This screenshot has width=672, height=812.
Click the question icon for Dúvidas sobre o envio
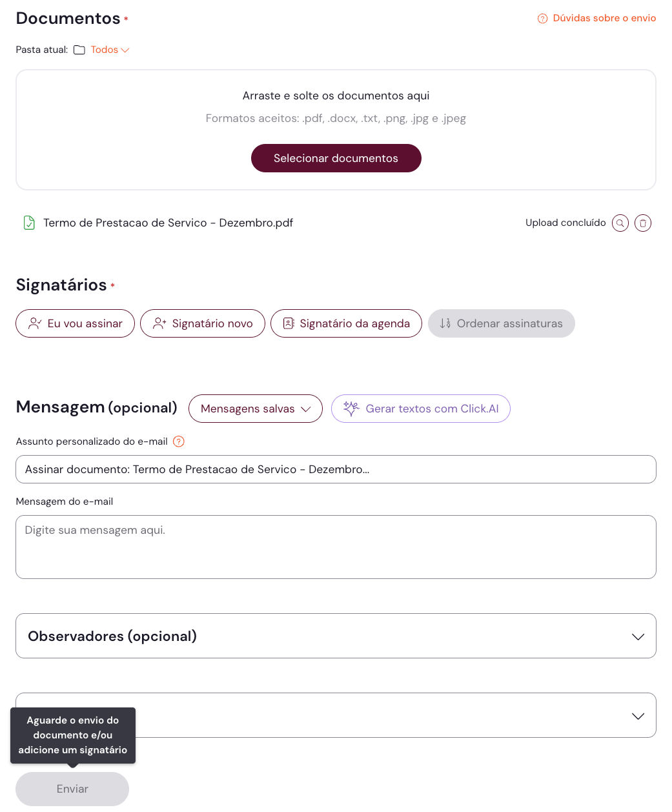[x=543, y=19]
